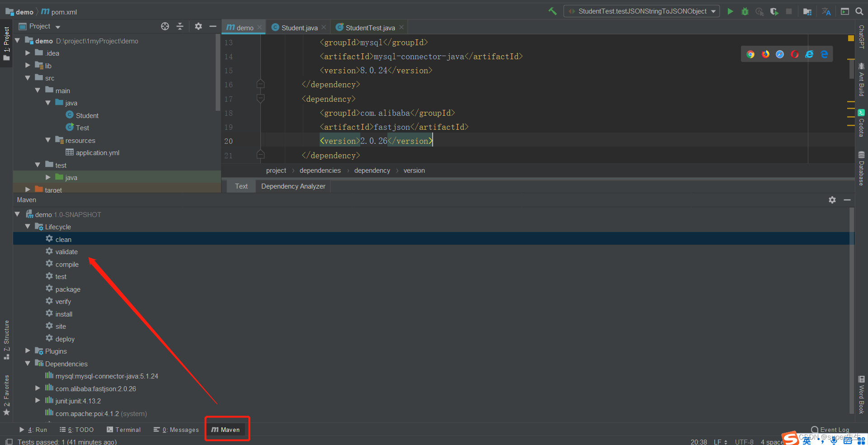Collapse the demo root folder in Project tree
868x445 pixels.
[x=17, y=41]
